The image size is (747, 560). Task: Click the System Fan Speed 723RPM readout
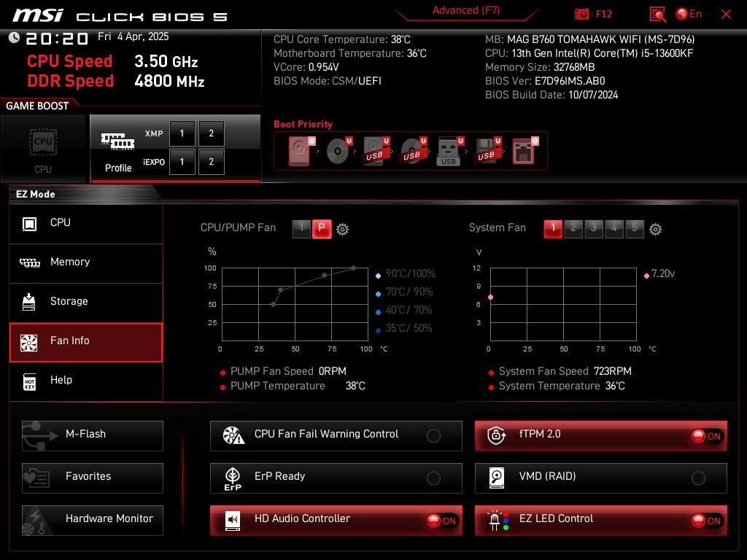[x=560, y=371]
